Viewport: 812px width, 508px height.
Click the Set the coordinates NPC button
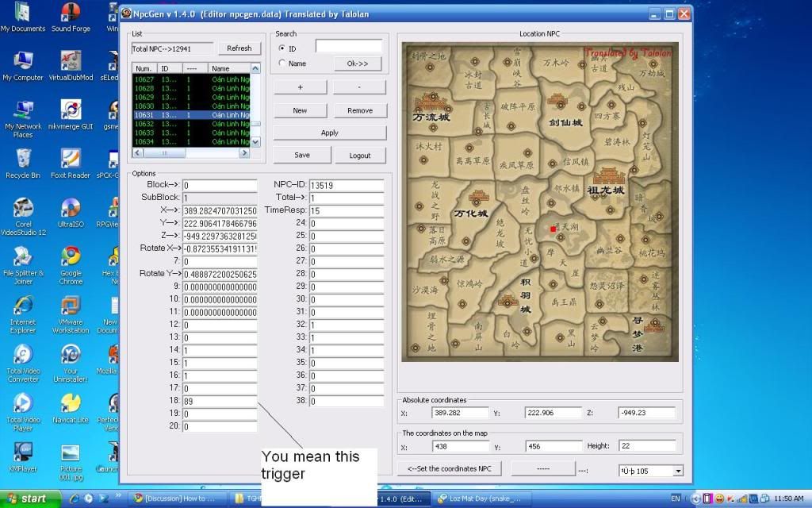450,468
